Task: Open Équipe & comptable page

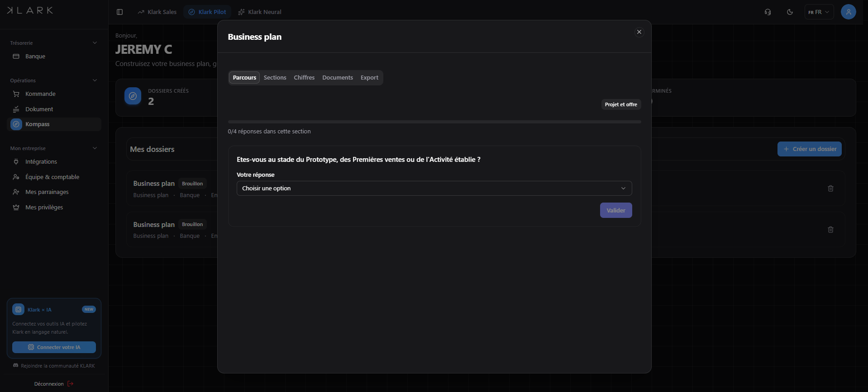Action: tap(54, 177)
